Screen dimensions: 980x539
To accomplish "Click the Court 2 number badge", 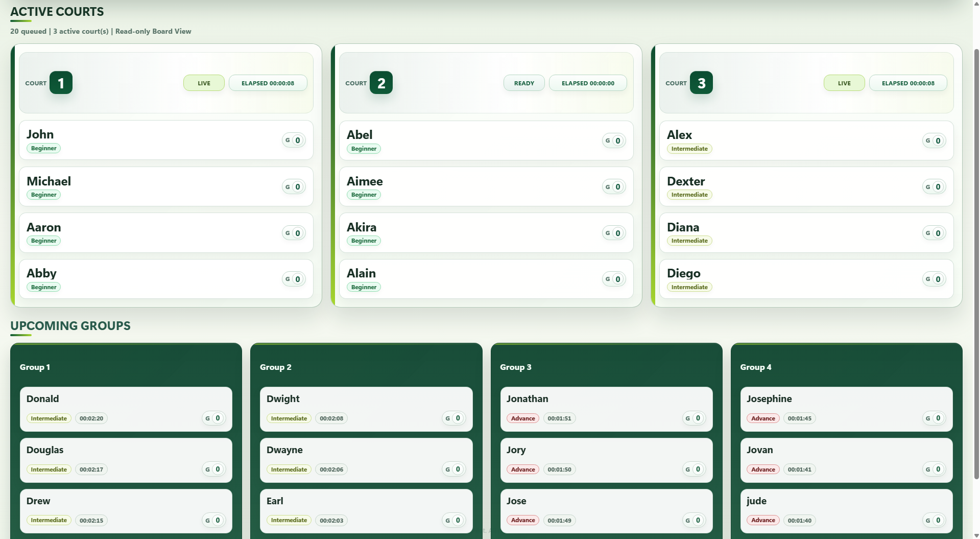I will (x=381, y=83).
